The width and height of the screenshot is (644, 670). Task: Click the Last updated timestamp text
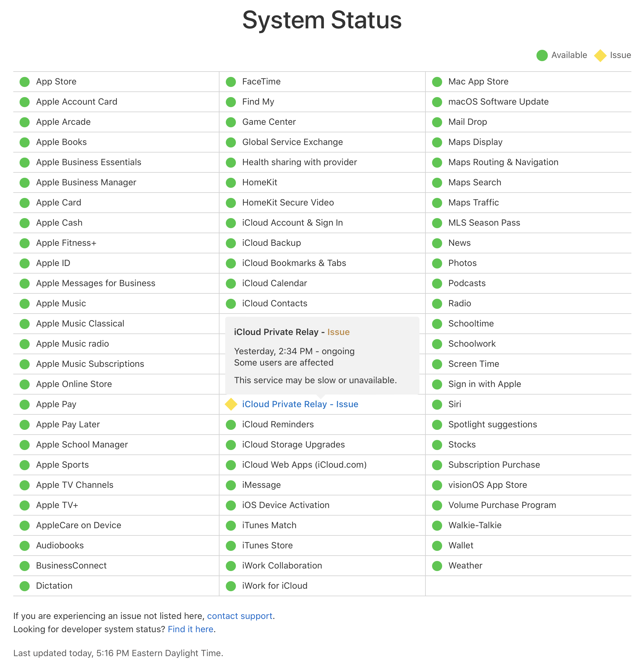click(x=118, y=653)
